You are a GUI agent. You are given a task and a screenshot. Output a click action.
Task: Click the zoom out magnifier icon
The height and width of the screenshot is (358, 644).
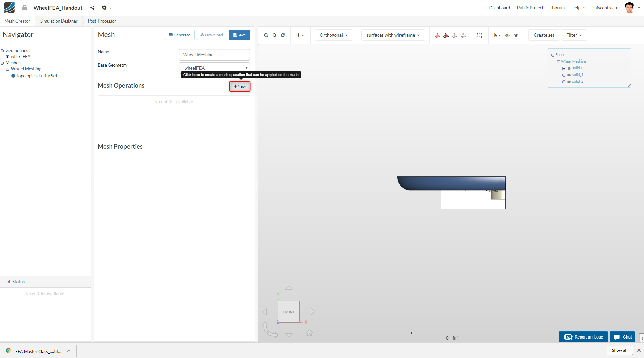(275, 35)
